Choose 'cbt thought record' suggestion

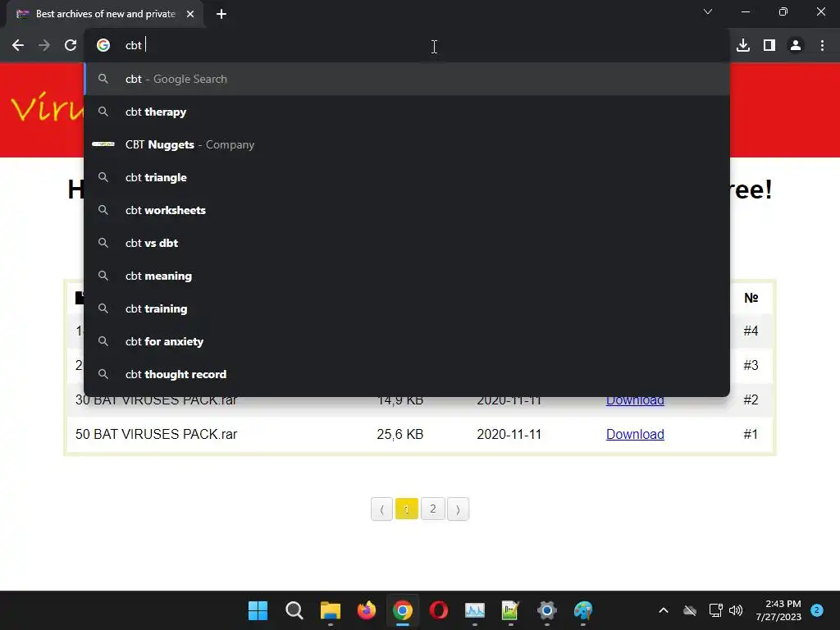[407, 374]
